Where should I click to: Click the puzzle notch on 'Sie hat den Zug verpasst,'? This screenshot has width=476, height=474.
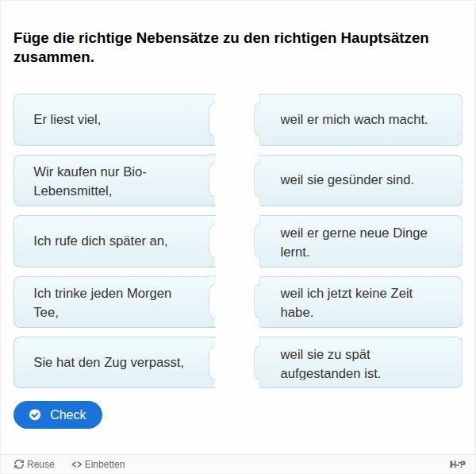pos(213,363)
